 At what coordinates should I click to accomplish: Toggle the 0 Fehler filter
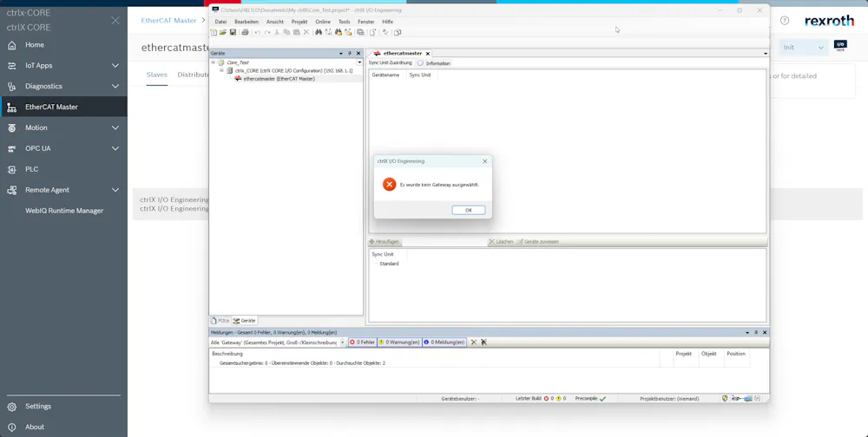click(x=363, y=342)
